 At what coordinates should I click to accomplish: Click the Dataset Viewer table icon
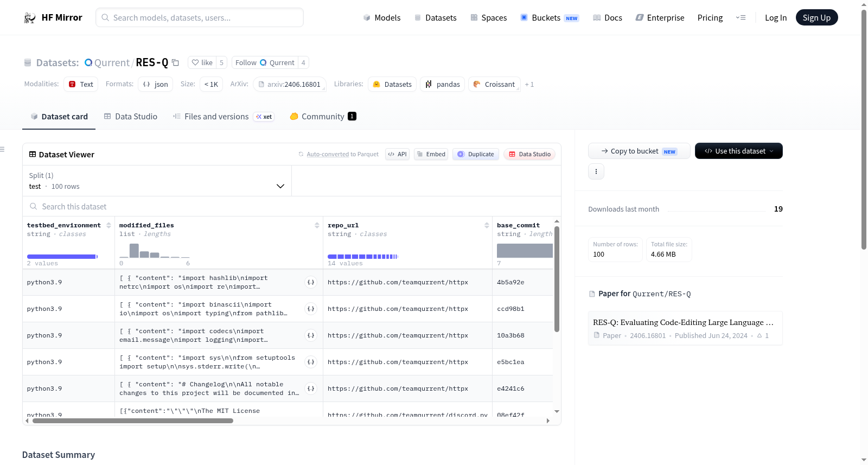pyautogui.click(x=33, y=155)
